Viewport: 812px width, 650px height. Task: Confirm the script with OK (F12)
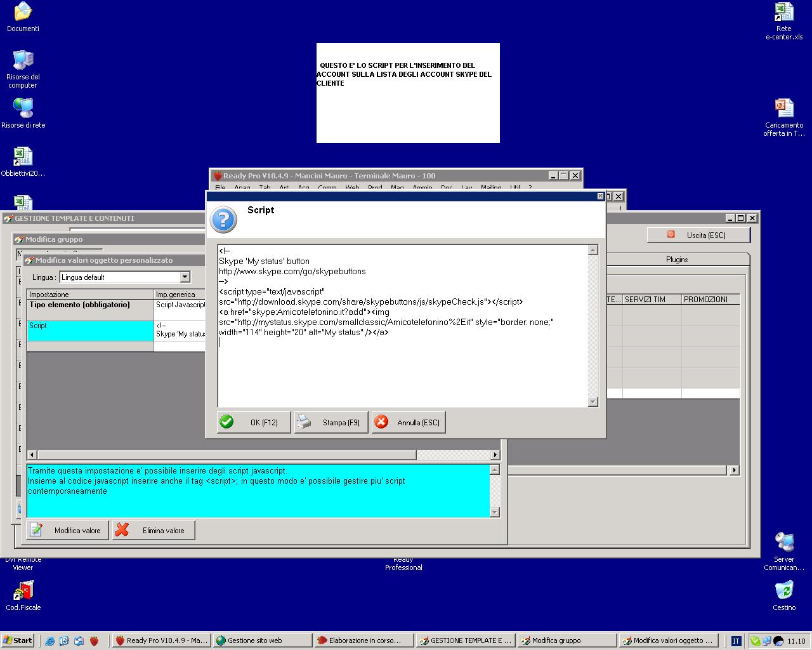click(x=254, y=422)
